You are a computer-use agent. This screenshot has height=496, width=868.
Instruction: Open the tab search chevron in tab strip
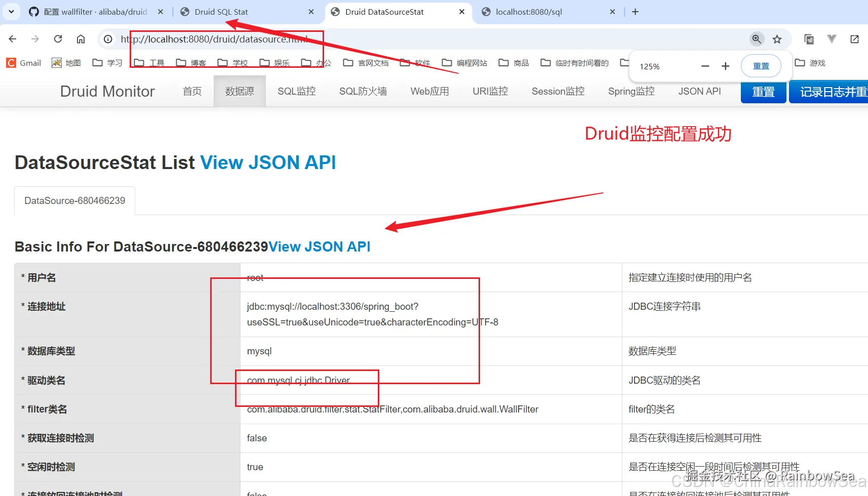click(x=11, y=11)
